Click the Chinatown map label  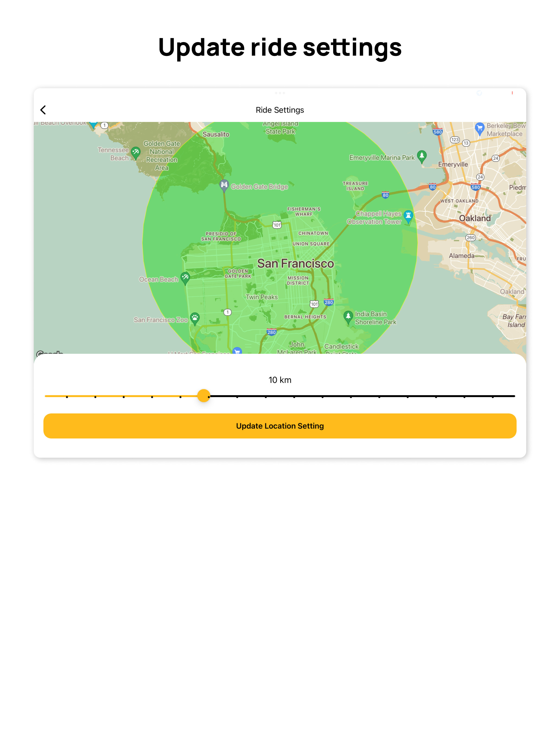point(313,233)
